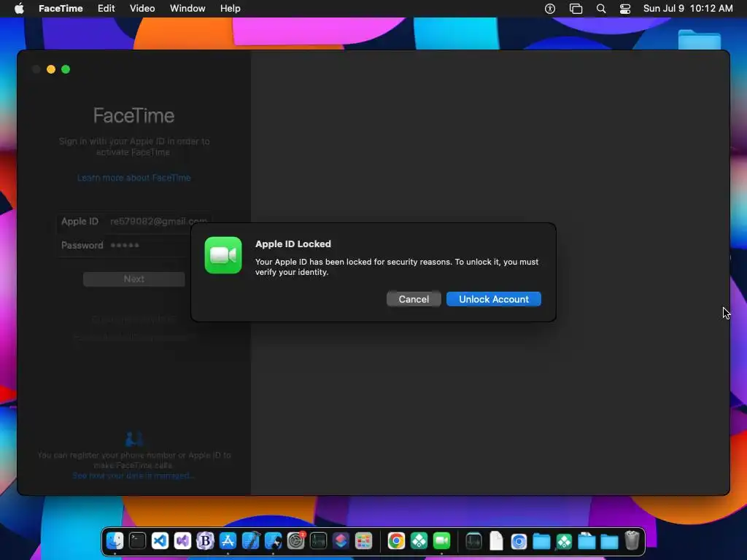Open Accessibility shortcuts icon in menu bar
The width and height of the screenshot is (747, 560).
550,9
